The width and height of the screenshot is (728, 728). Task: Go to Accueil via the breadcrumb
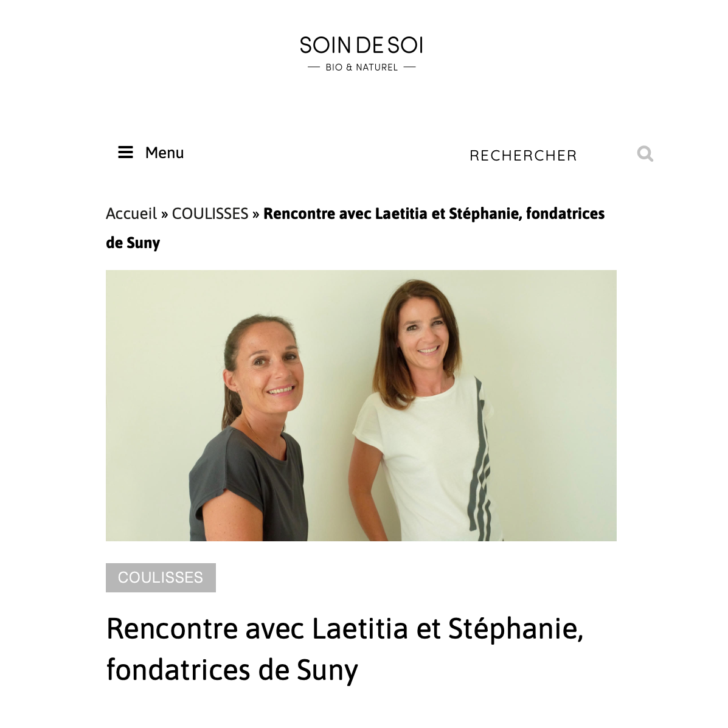[131, 213]
